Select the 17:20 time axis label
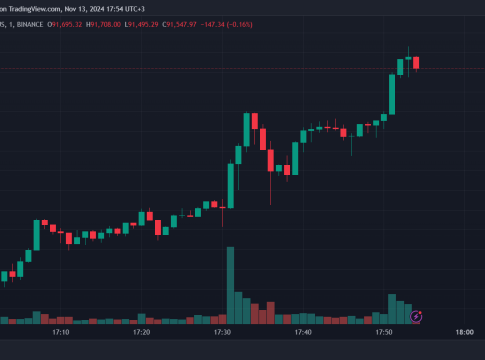Image resolution: width=485 pixels, height=360 pixels. [141, 332]
